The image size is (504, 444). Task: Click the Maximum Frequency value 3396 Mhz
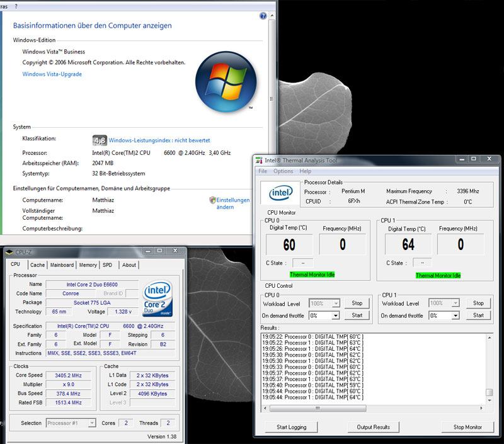tap(467, 191)
